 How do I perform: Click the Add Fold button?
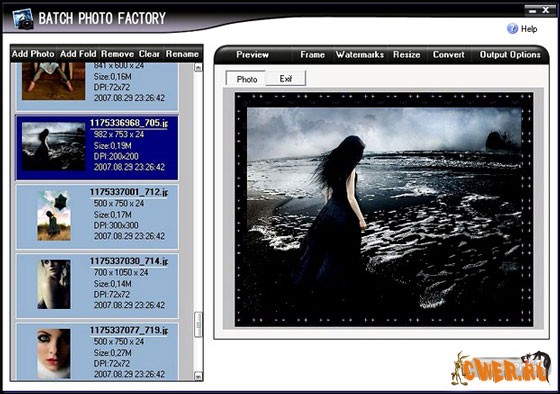click(78, 54)
